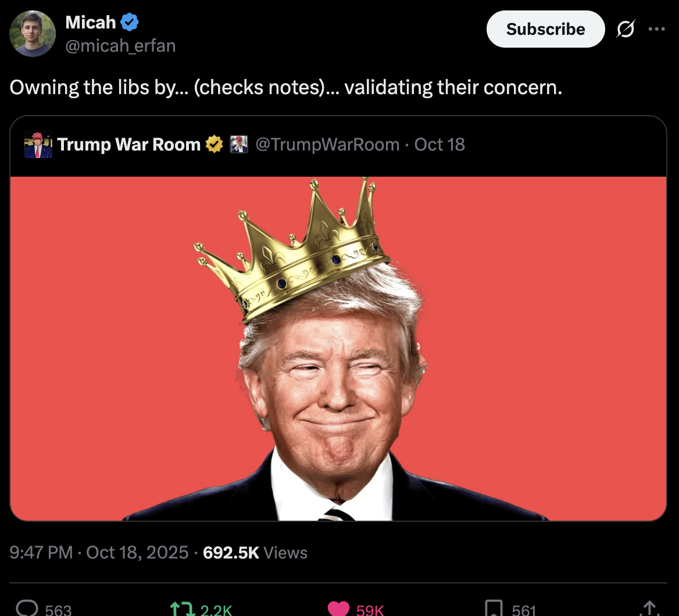Image resolution: width=679 pixels, height=616 pixels.
Task: Click the affiliate badge beside the gold checkmark
Action: 239,144
